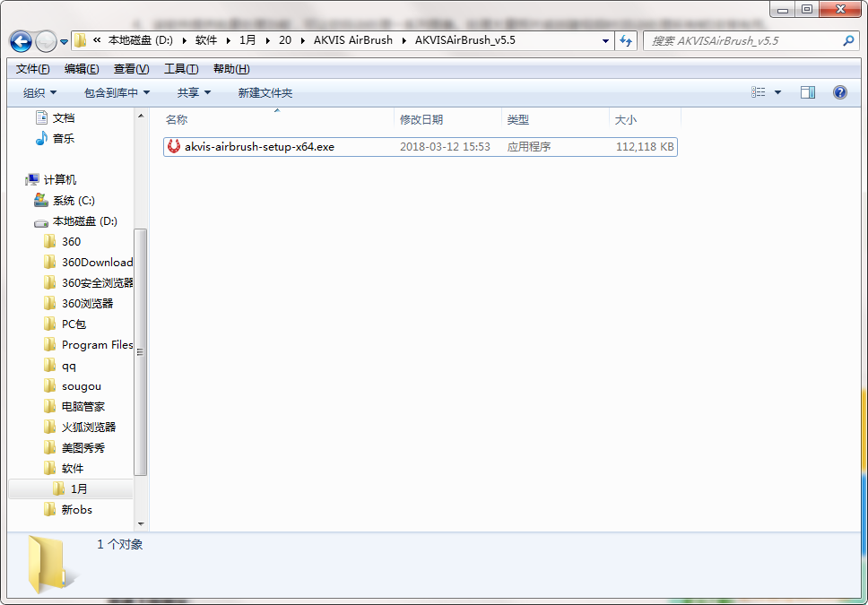Open the 美图秀秀 folder in the tree

(74, 448)
